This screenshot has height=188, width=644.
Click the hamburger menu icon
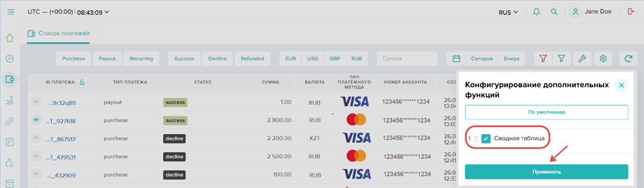11,12
